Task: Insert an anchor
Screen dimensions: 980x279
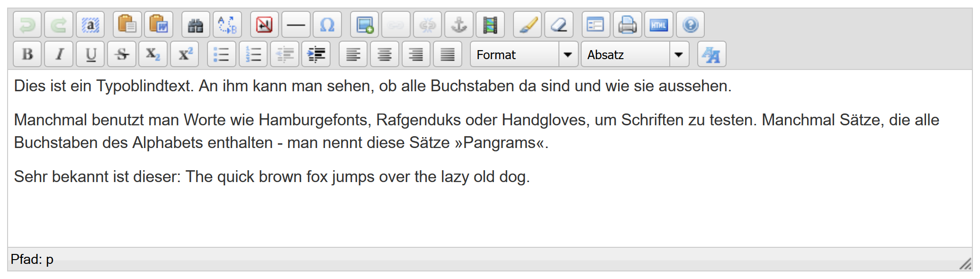Action: pos(459,25)
